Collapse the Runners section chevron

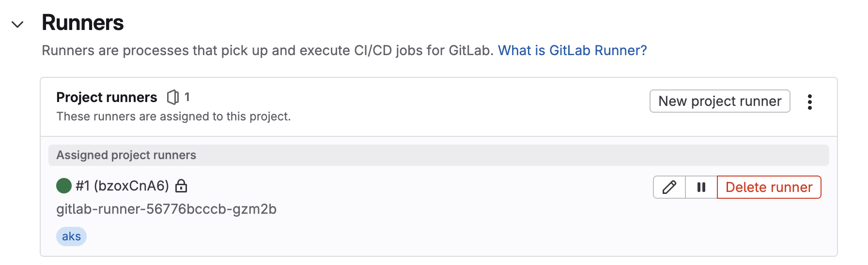click(17, 24)
